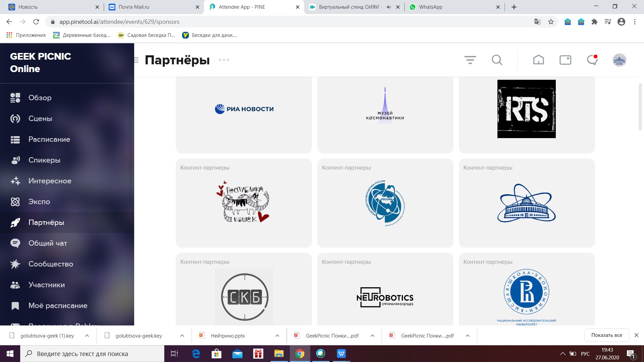
Task: Click Показать все downloads button
Action: pyautogui.click(x=606, y=335)
